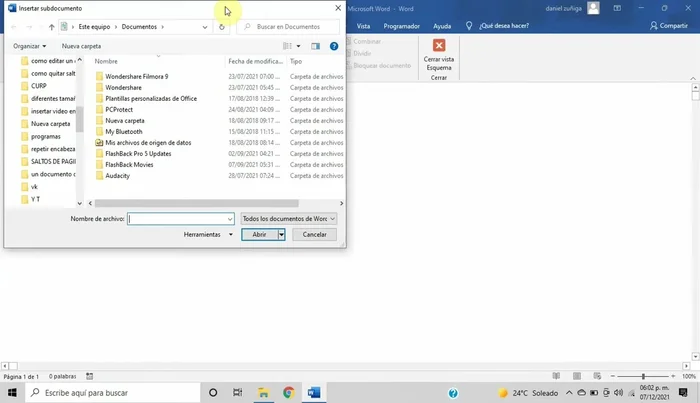
Task: Click the Abrir button
Action: coord(259,234)
